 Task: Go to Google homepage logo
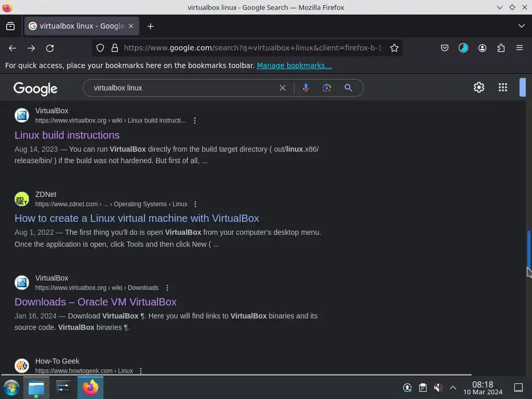(35, 88)
